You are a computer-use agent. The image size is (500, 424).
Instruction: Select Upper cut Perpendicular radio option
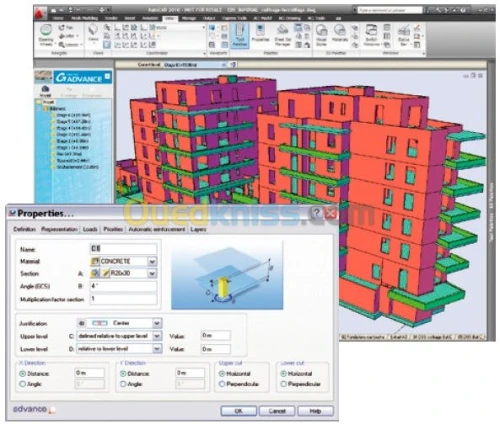point(222,384)
